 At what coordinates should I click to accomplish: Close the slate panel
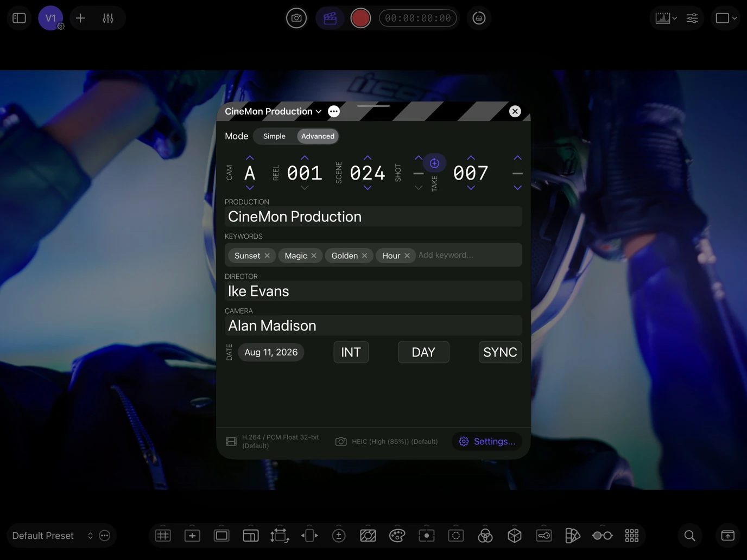coord(515,111)
